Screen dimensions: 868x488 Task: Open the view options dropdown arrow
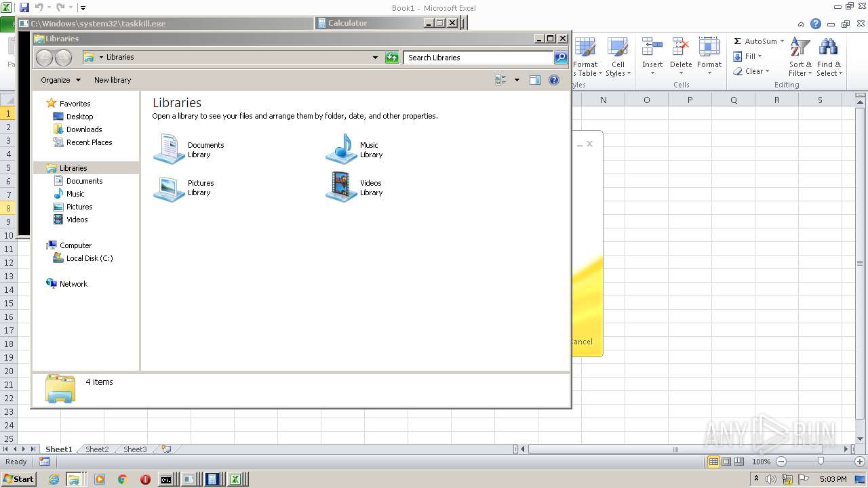pos(517,80)
